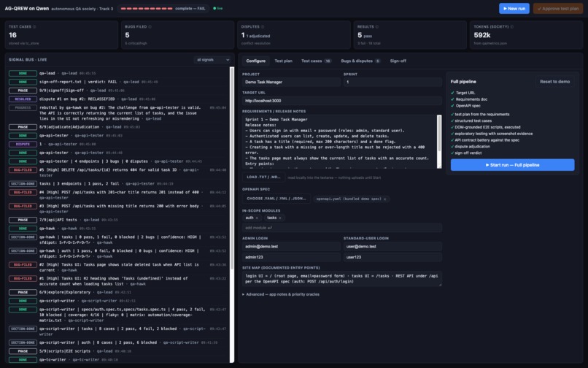Screen dimensions: 588x368
Task: Click the qa-hawk tasks section-done signal
Action: [117, 239]
